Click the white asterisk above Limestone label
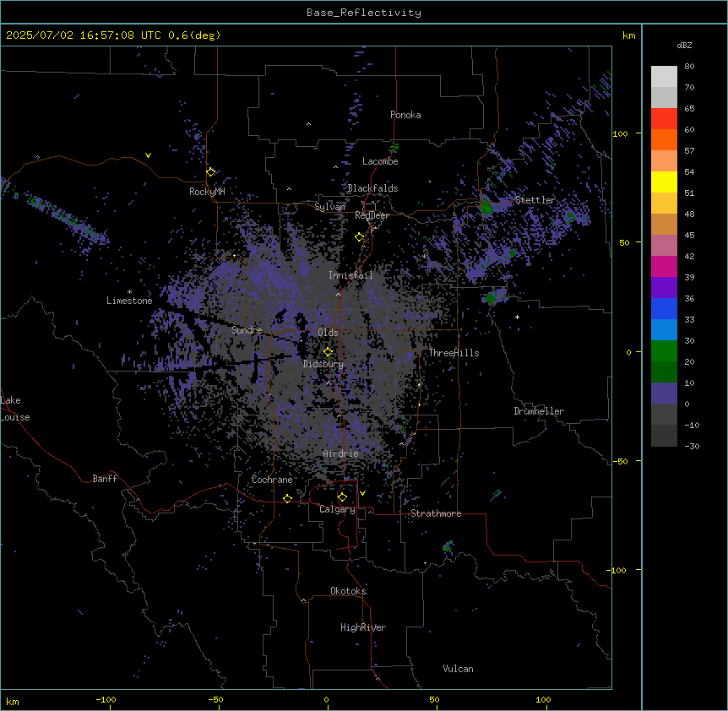Screen dimensions: 728x711 pyautogui.click(x=129, y=292)
